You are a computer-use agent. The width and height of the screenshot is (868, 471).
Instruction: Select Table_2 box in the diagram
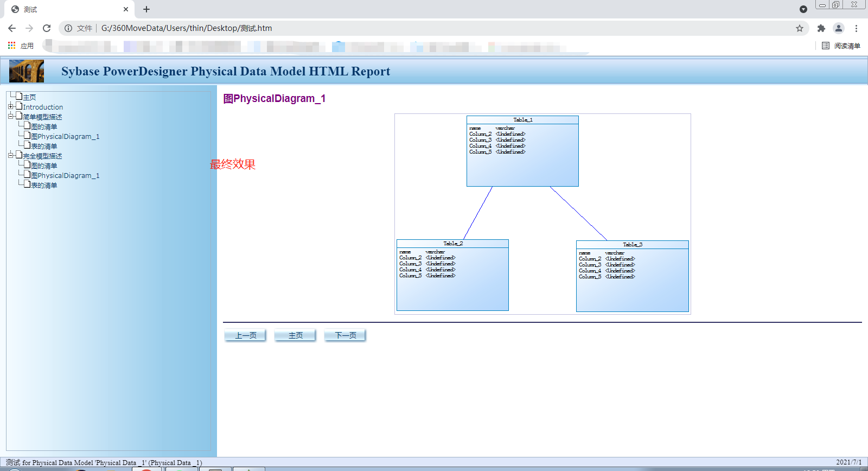452,275
